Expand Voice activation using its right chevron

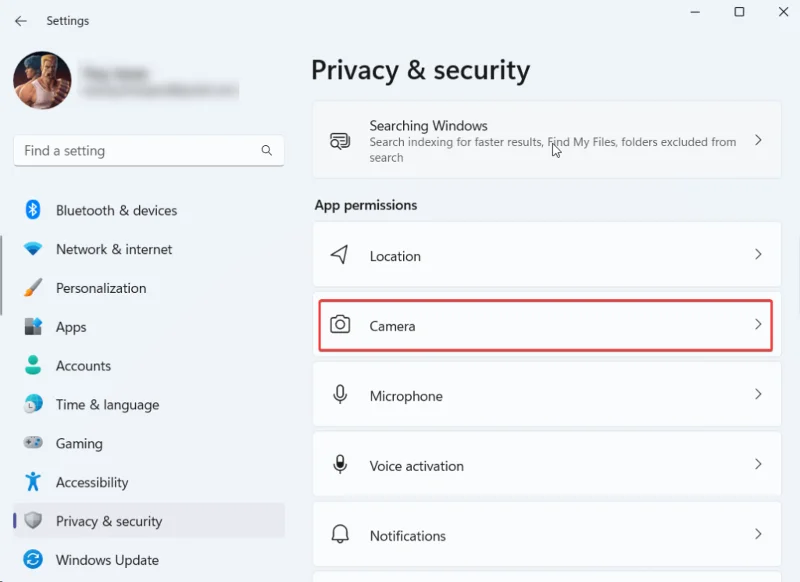coord(757,465)
